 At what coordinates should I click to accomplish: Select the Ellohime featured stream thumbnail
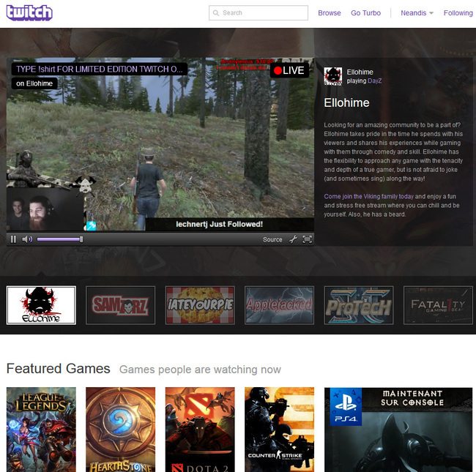(x=41, y=305)
